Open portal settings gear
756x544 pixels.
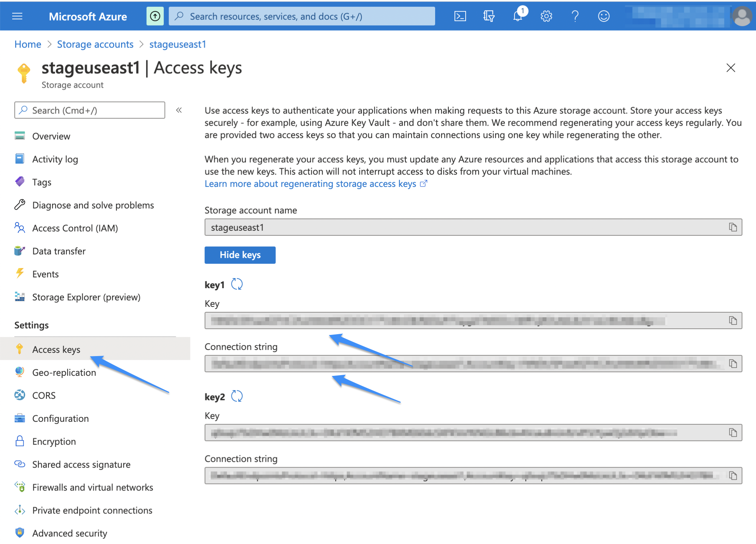(546, 16)
